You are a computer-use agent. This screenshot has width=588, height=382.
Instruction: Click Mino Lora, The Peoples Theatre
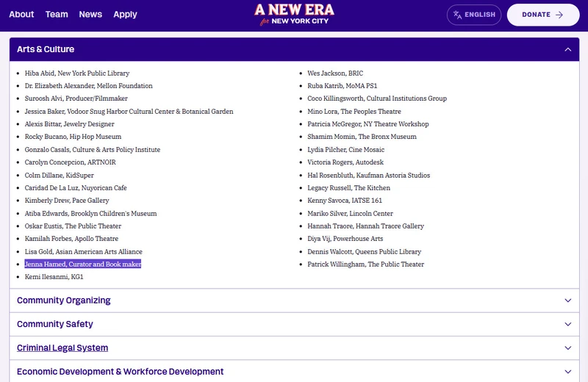point(354,112)
